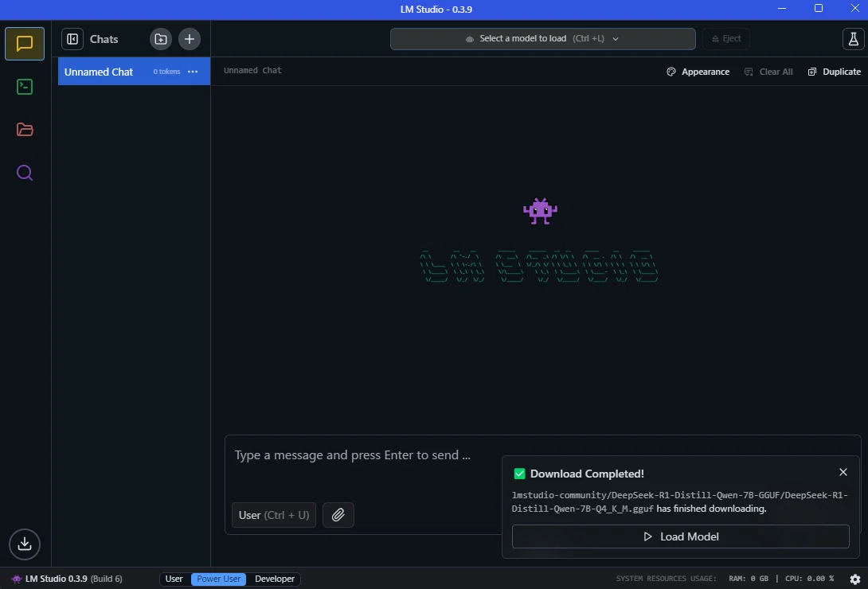Maximize the LM Studio window

(818, 8)
